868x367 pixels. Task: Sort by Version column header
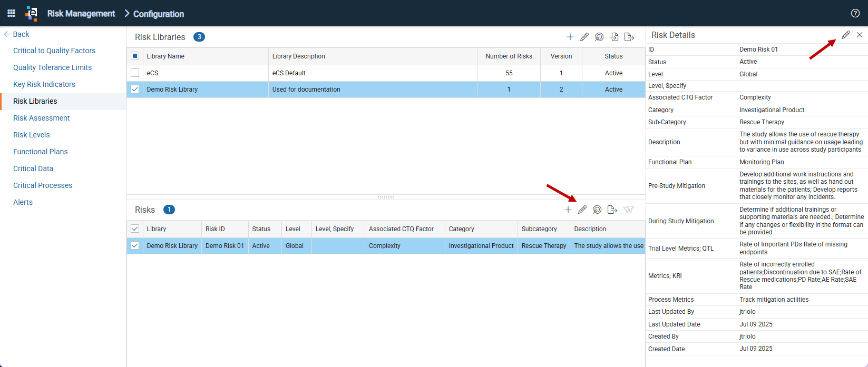tap(561, 56)
